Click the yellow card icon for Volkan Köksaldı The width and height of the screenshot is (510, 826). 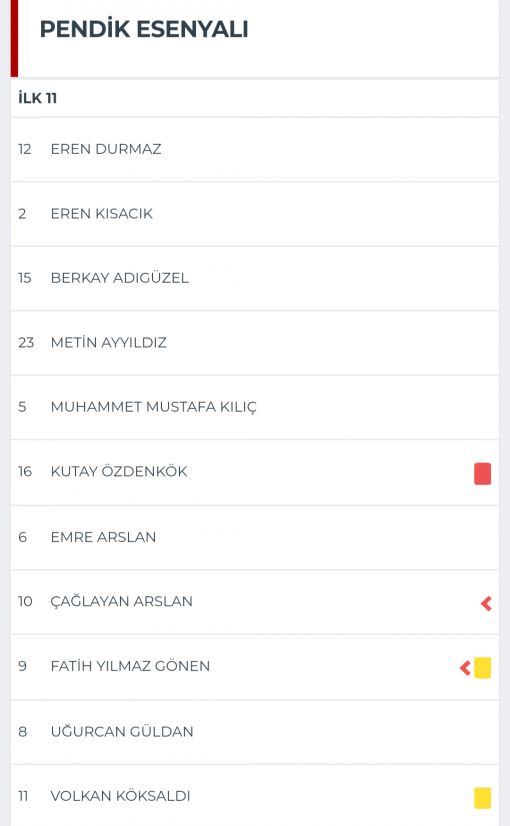click(x=482, y=798)
